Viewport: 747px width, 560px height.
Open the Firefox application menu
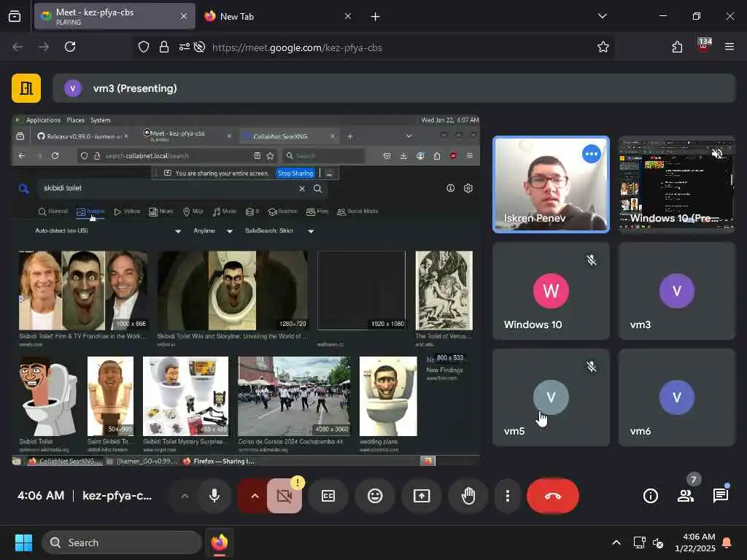click(x=729, y=47)
